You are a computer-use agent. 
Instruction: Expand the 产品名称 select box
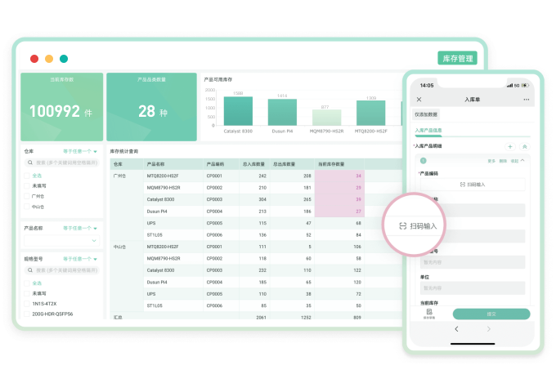[62, 241]
